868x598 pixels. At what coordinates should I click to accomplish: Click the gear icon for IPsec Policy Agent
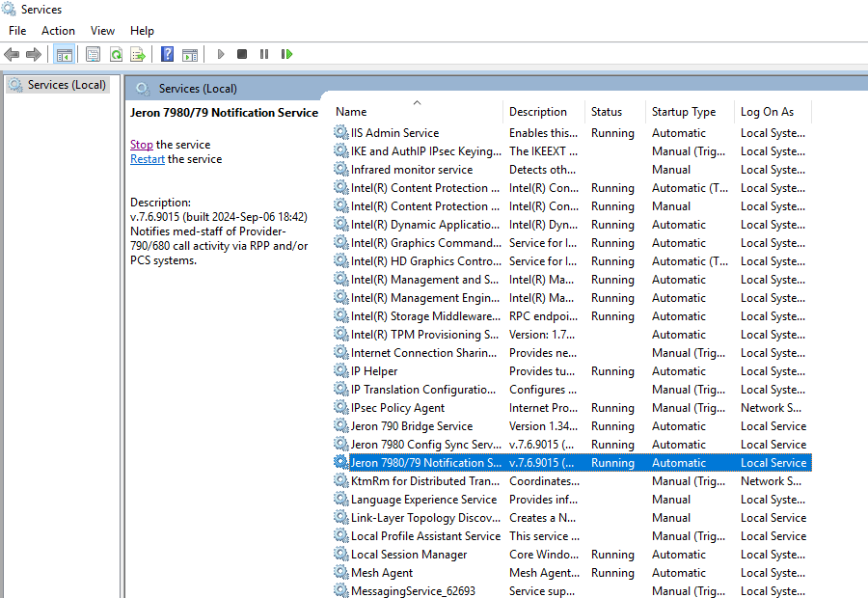coord(341,407)
